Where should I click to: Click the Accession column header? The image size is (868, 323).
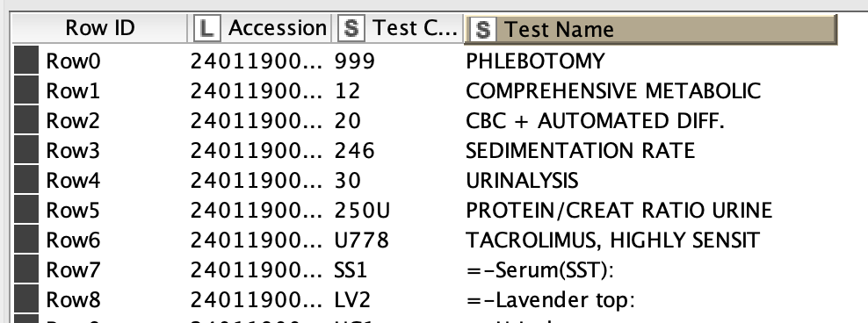(260, 28)
